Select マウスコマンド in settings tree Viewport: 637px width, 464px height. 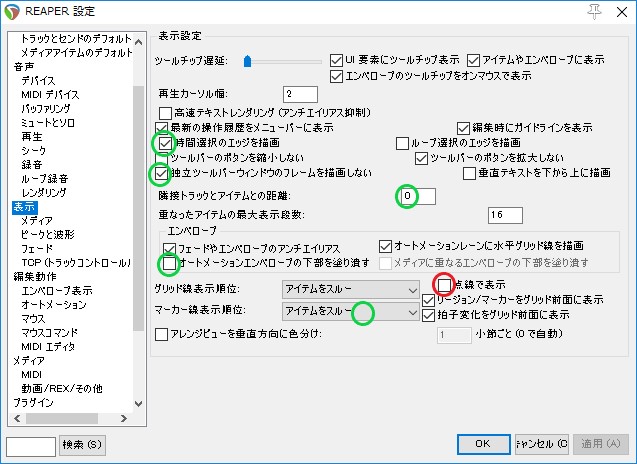(50, 333)
